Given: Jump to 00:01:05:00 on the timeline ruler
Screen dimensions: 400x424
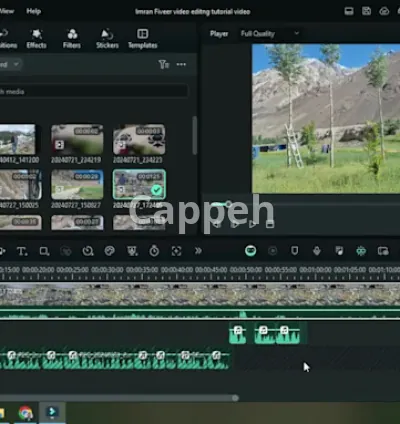Looking at the screenshot, I should pos(350,270).
